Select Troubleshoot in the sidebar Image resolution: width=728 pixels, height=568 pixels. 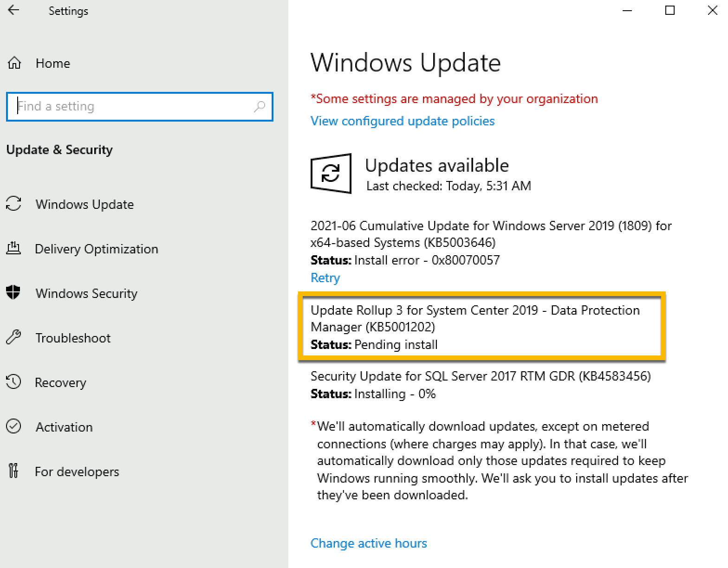73,338
